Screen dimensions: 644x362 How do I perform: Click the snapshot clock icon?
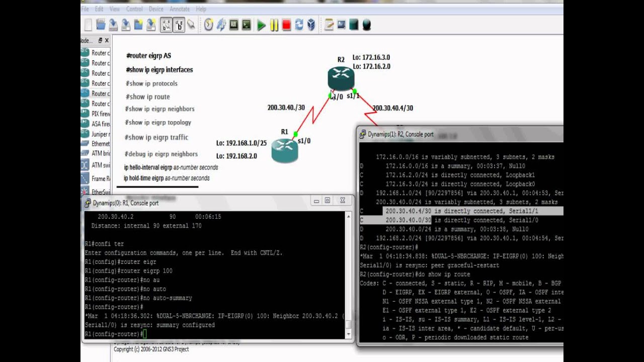[x=208, y=25]
